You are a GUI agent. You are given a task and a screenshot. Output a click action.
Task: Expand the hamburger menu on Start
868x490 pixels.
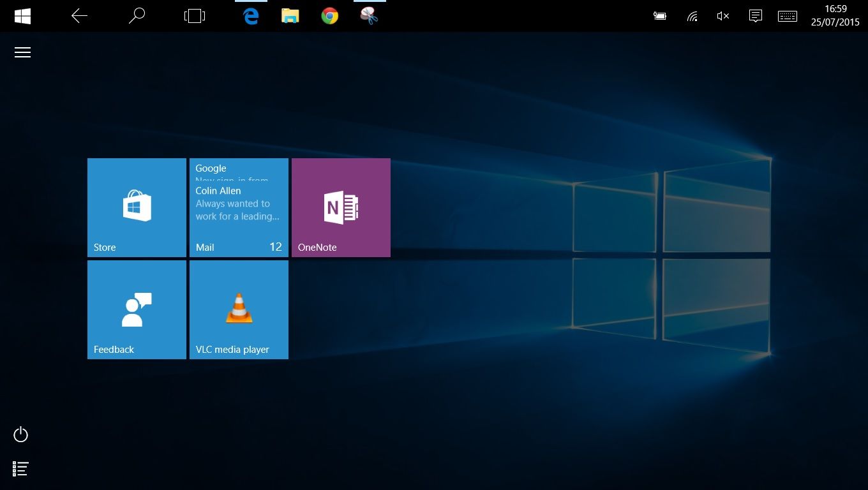[23, 52]
